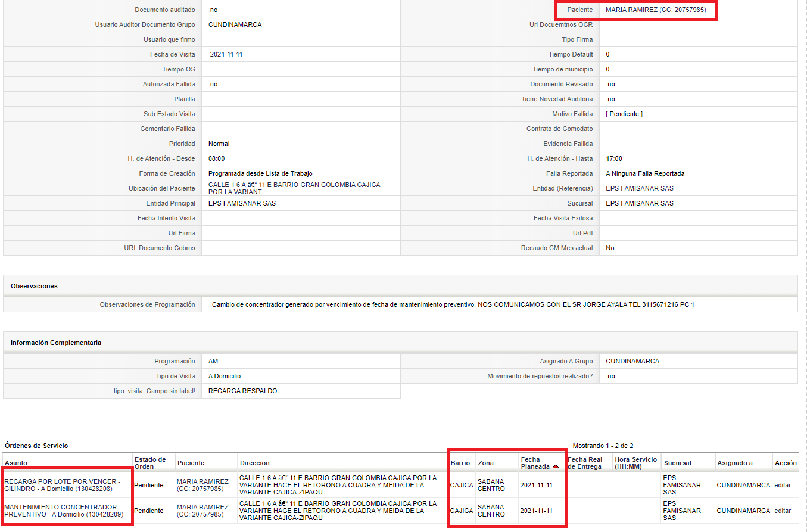Click the RECARGA RESPALDO value
The height and width of the screenshot is (532, 807).
click(x=242, y=391)
